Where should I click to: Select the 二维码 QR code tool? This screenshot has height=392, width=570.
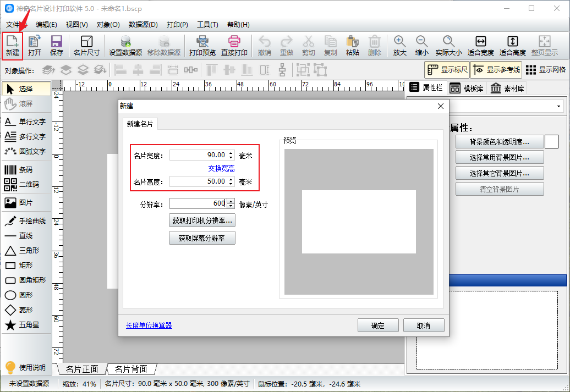(x=26, y=184)
